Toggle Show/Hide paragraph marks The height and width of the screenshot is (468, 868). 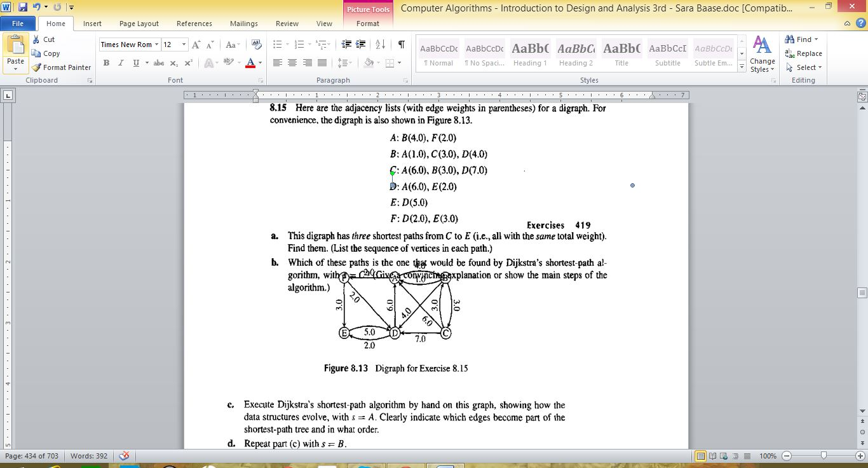(x=401, y=45)
